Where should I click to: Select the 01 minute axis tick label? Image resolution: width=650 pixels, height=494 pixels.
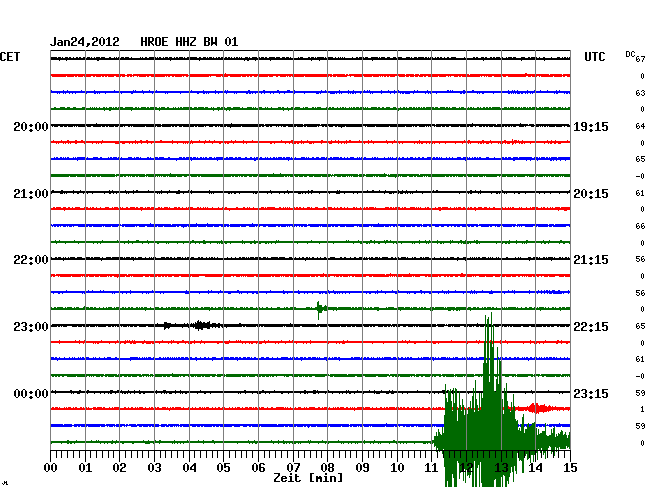(x=85, y=467)
